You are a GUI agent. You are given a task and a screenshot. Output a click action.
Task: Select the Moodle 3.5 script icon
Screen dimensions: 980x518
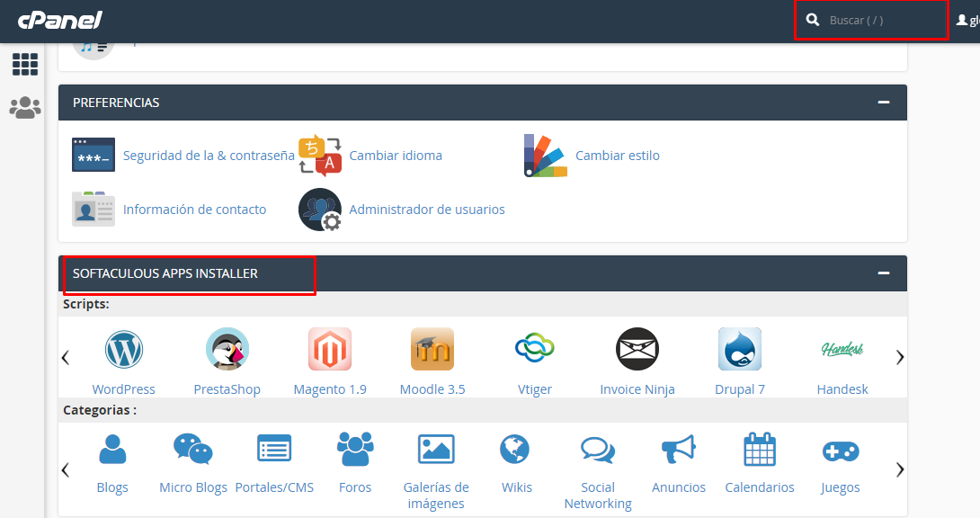click(432, 349)
